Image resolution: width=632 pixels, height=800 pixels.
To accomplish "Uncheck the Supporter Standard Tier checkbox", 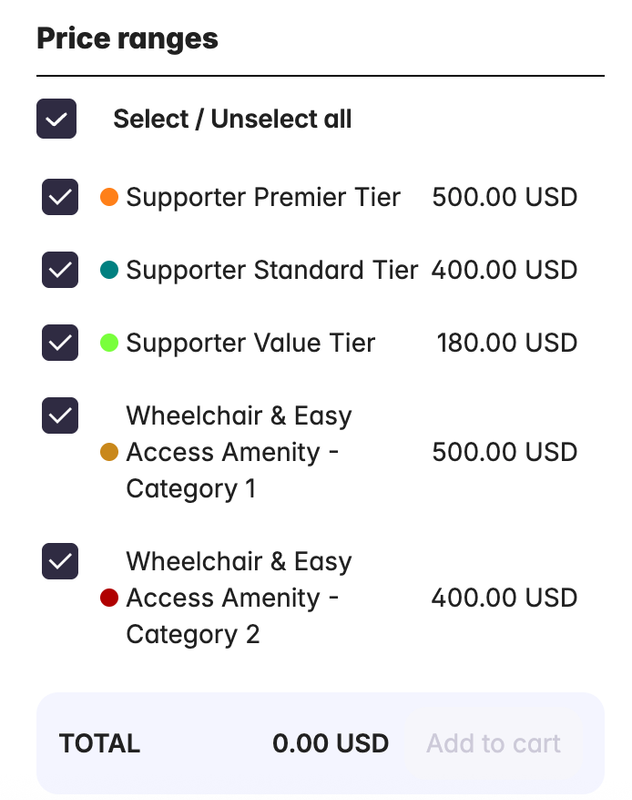I will point(60,270).
